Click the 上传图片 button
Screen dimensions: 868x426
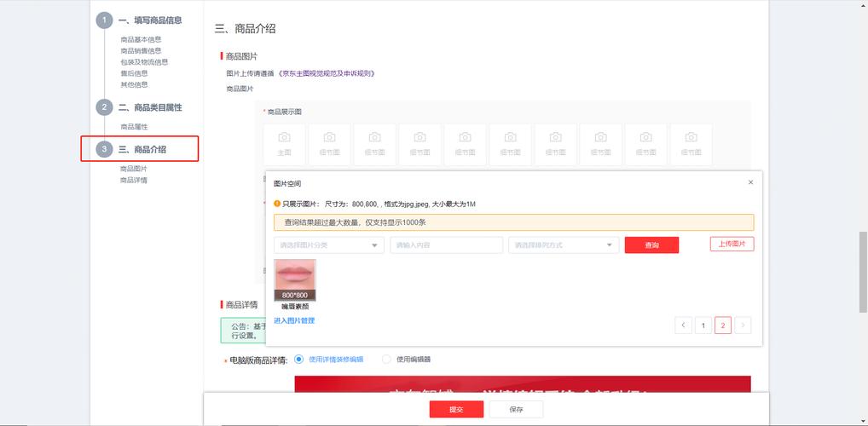click(x=732, y=244)
